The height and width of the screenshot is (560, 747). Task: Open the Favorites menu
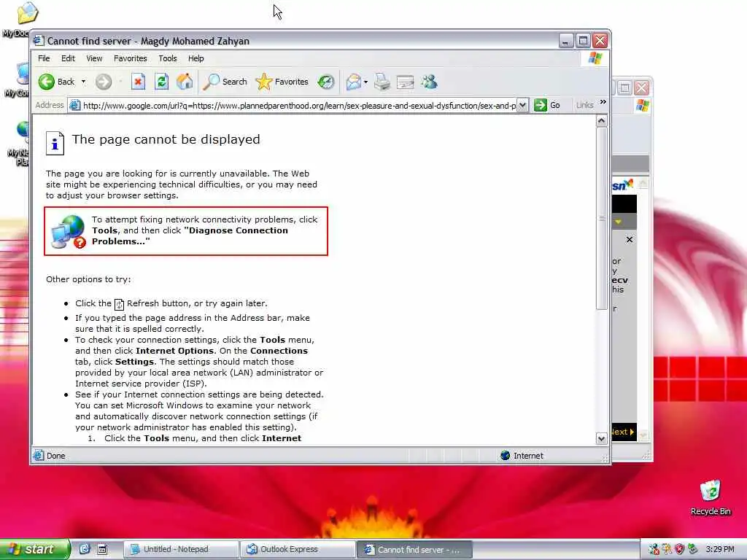(131, 58)
